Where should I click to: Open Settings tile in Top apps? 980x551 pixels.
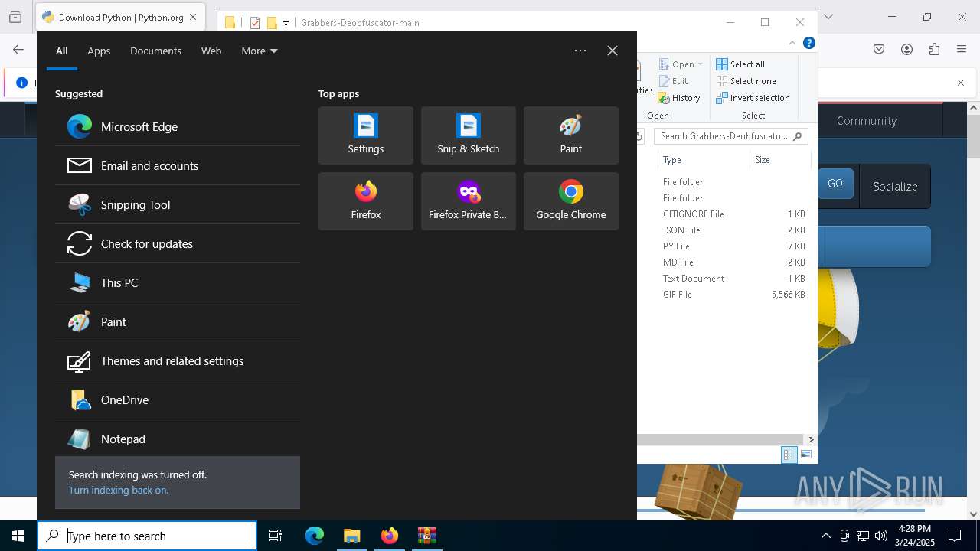point(366,135)
